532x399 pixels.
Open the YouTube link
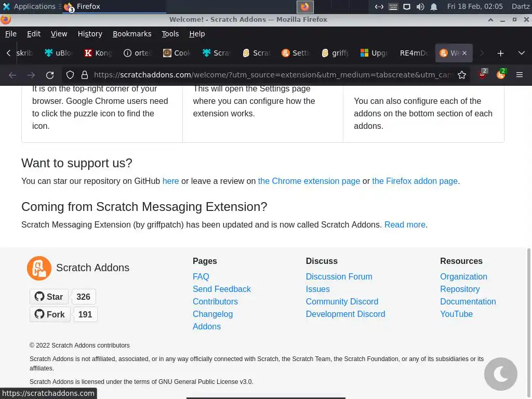[x=456, y=314]
